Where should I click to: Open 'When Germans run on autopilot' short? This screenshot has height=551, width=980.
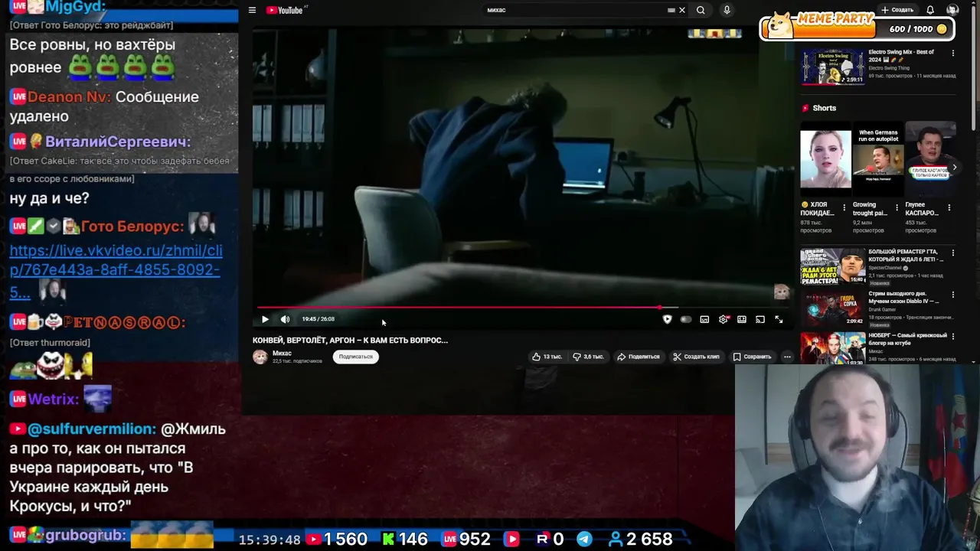tap(877, 159)
